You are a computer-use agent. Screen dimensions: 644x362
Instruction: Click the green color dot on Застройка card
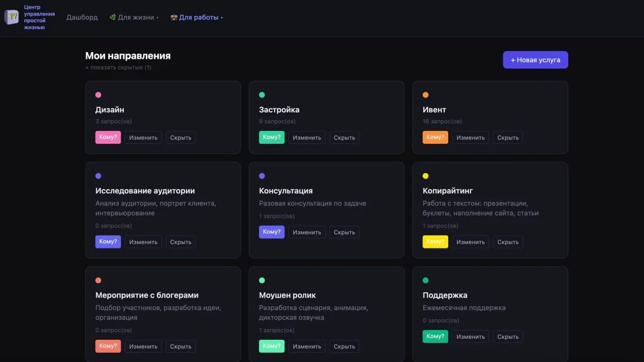click(262, 95)
